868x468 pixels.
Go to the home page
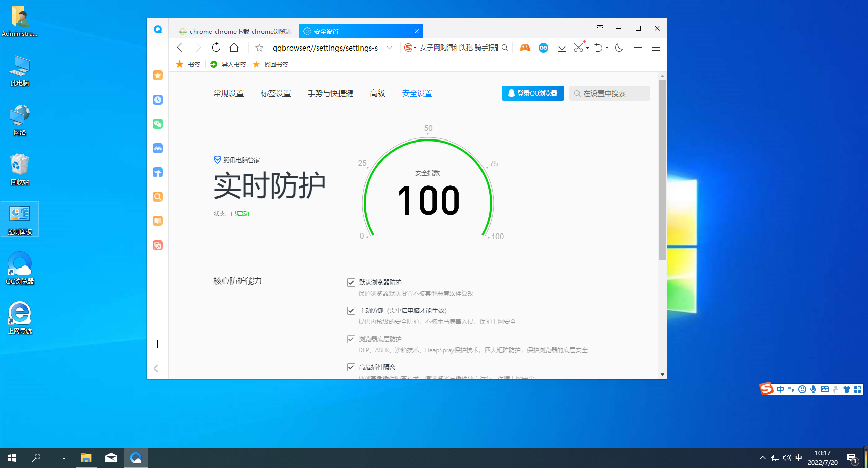click(x=234, y=48)
